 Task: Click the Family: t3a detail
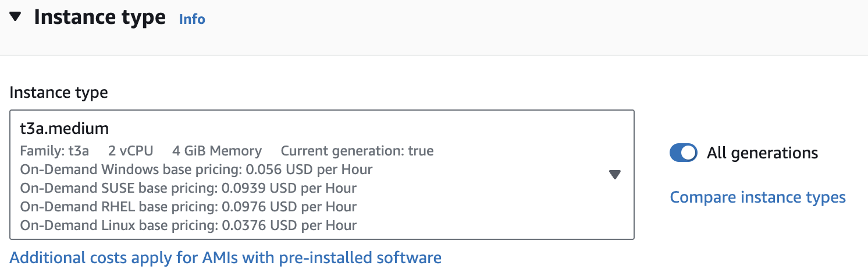coord(55,151)
